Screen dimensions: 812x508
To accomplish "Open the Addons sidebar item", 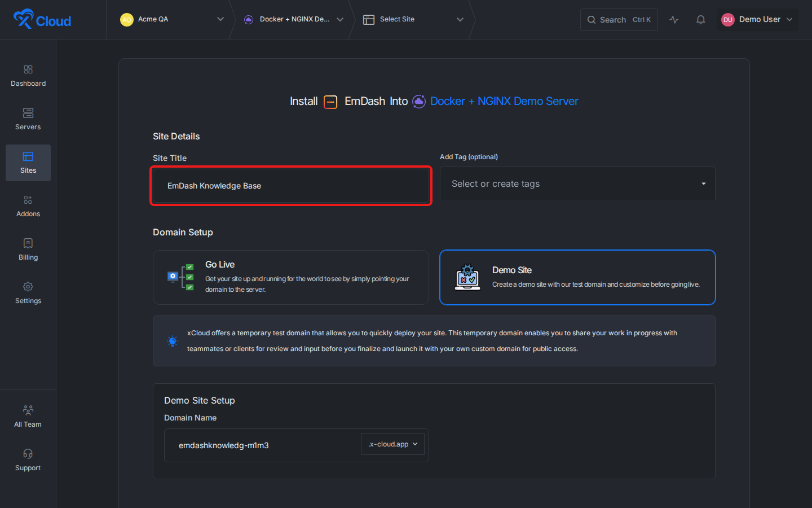I will point(28,207).
